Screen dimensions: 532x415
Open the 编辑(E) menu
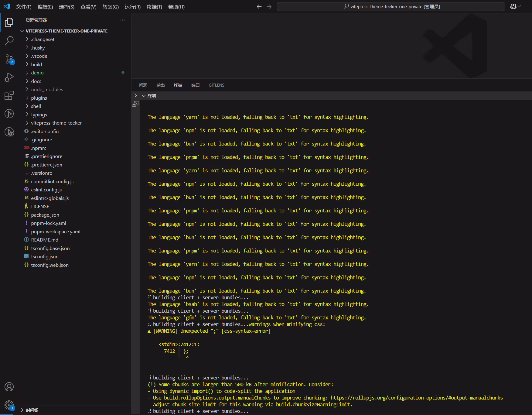pyautogui.click(x=45, y=7)
